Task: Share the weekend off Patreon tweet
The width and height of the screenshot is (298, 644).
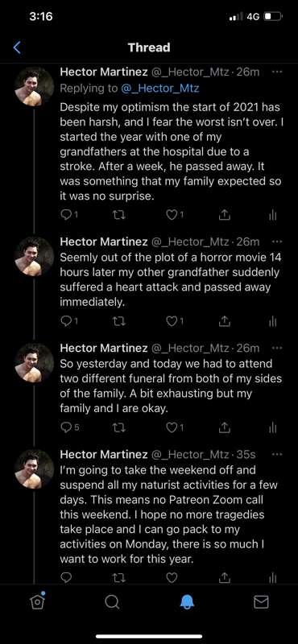Action: click(224, 577)
